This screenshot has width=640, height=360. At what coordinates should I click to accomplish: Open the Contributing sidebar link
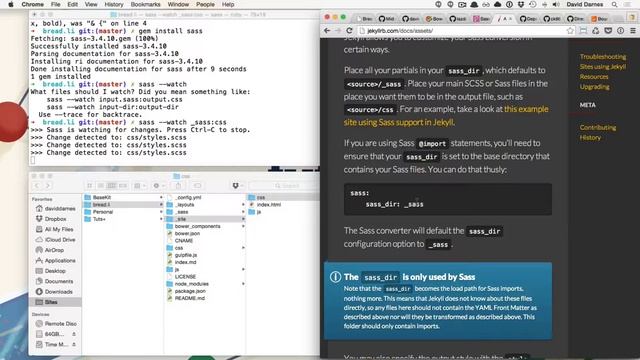tap(598, 127)
